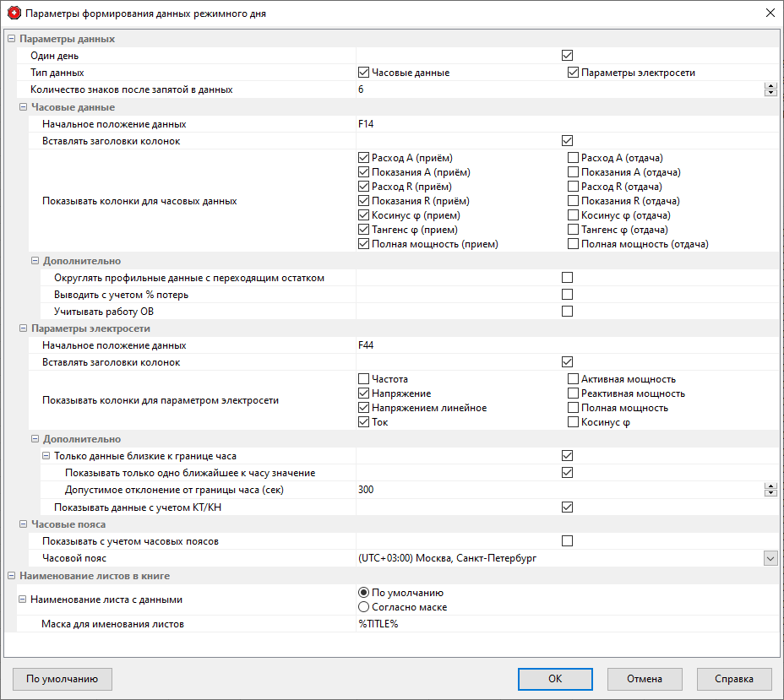Viewport: 784px width, 700px height.
Task: Enable the Частота column checkbox
Action: [364, 379]
